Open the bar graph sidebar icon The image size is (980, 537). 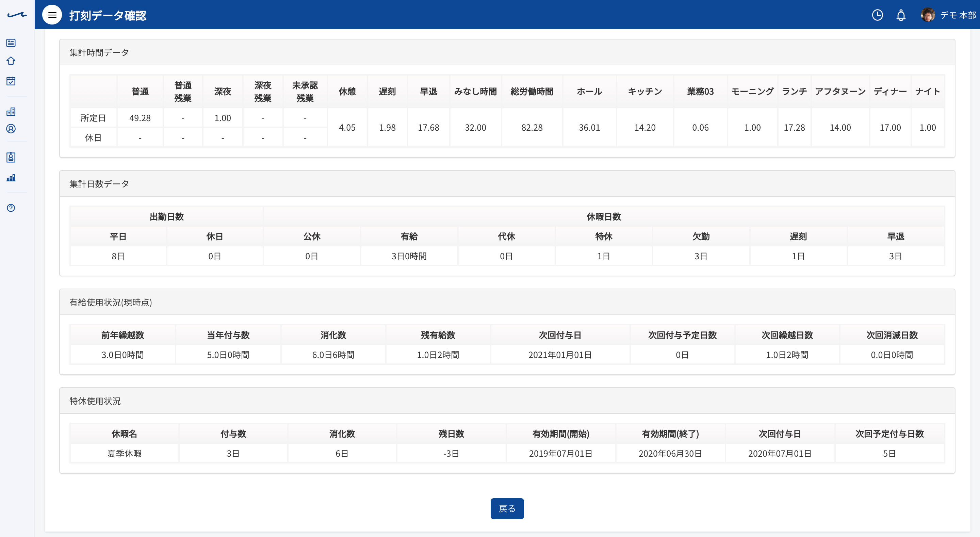[11, 177]
